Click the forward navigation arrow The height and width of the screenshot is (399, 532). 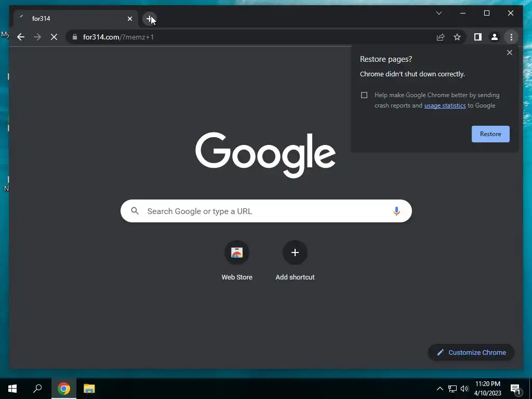click(x=37, y=37)
